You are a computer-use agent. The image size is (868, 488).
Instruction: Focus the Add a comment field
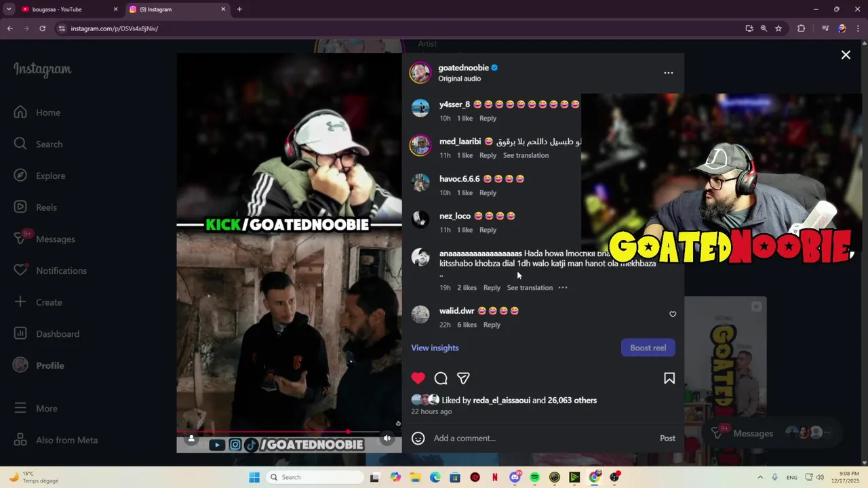click(x=542, y=439)
